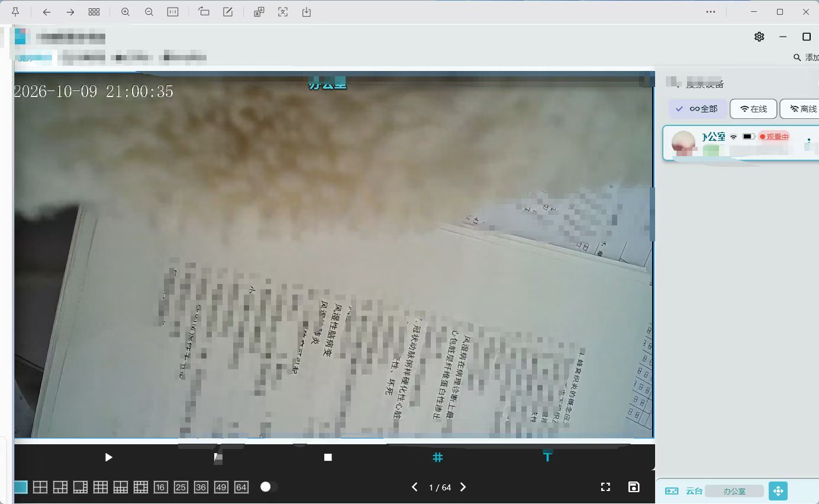Open the PTZ directional control button
Viewport: 819px width, 504px height.
tap(778, 491)
